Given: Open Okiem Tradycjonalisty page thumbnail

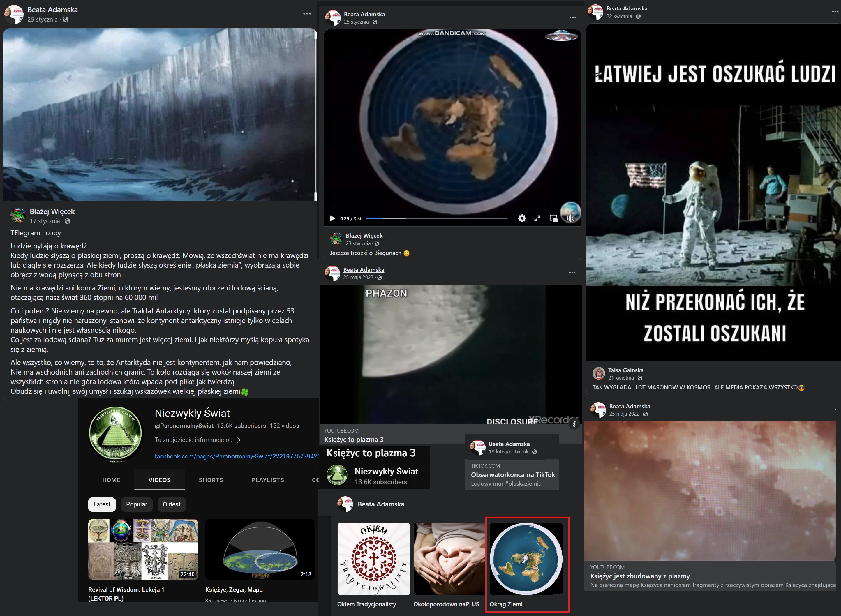Looking at the screenshot, I should (x=374, y=559).
